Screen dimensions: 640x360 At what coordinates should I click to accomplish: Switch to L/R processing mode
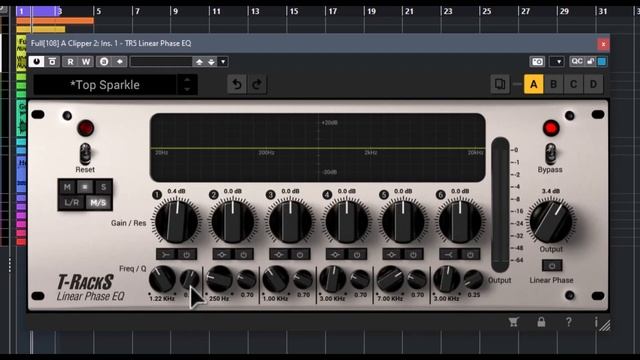click(72, 202)
